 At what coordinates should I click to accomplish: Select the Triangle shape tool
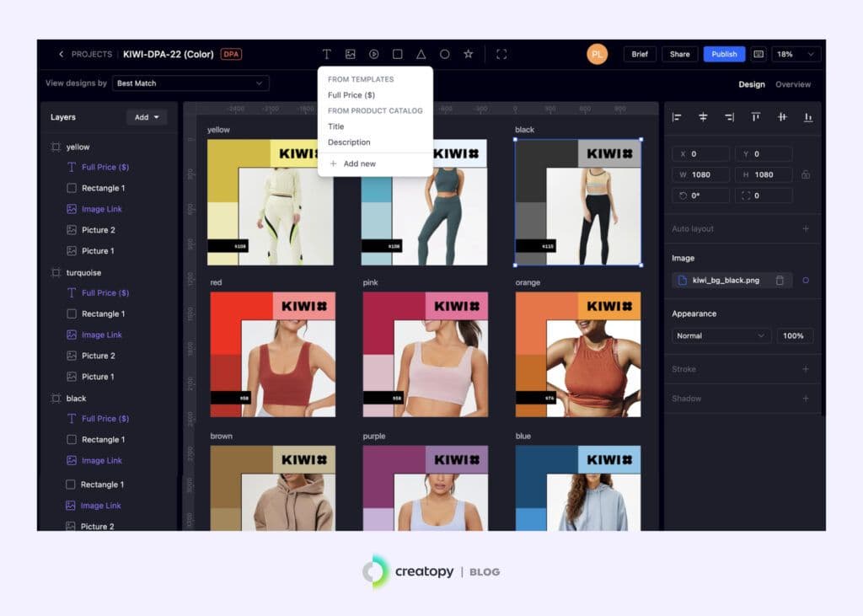tap(421, 54)
